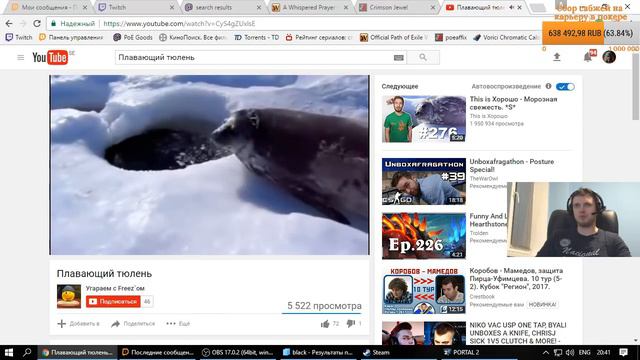Switch to the A Whispered Prayer tab

tap(310, 7)
